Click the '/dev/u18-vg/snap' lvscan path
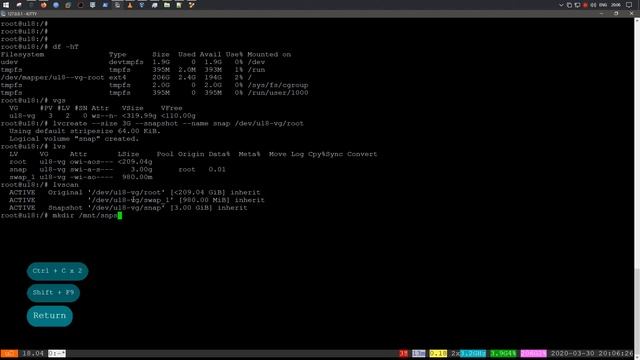The image size is (640, 360). pyautogui.click(x=127, y=208)
